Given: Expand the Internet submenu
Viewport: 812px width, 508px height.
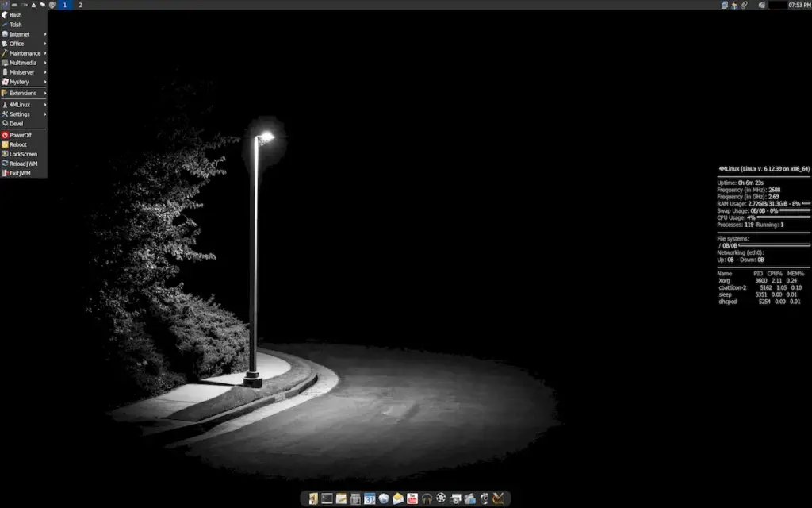Looking at the screenshot, I should (24, 34).
